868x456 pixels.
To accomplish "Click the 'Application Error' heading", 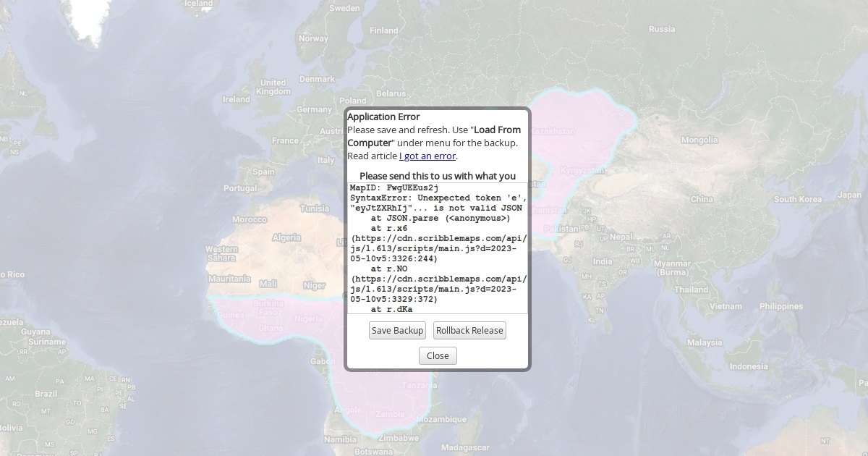I will point(383,117).
